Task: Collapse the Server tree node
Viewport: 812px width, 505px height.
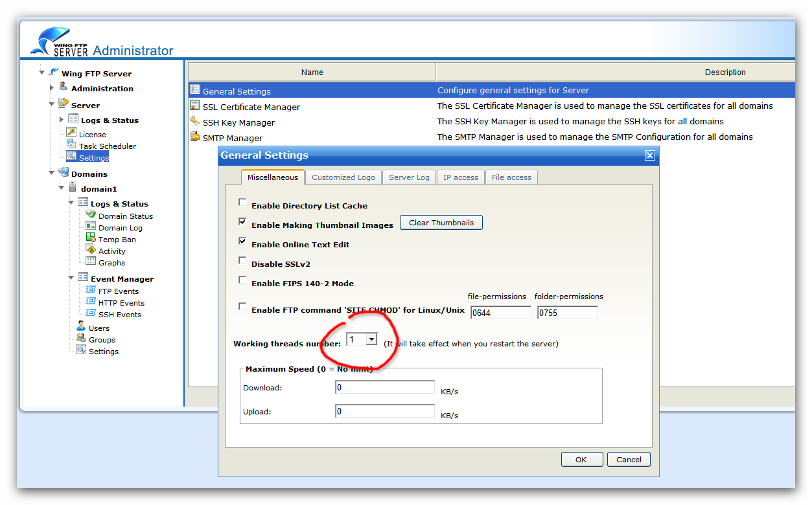Action: tap(52, 104)
